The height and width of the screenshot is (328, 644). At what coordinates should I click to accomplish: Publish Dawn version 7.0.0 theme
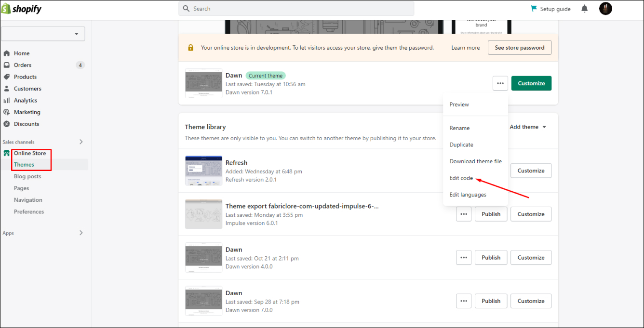(491, 301)
